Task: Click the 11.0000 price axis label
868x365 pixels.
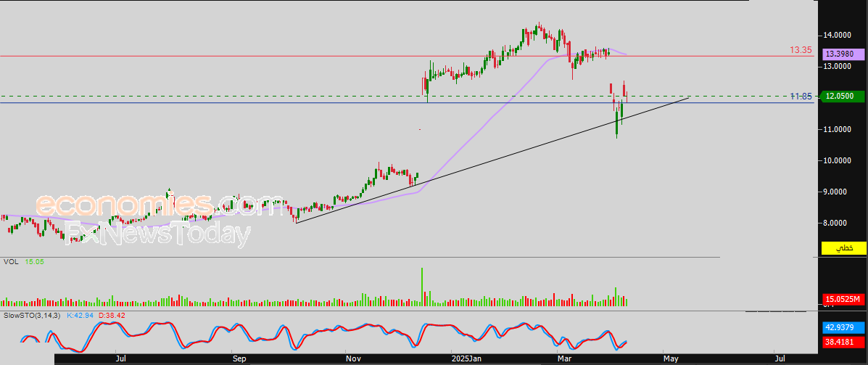Action: coord(836,129)
